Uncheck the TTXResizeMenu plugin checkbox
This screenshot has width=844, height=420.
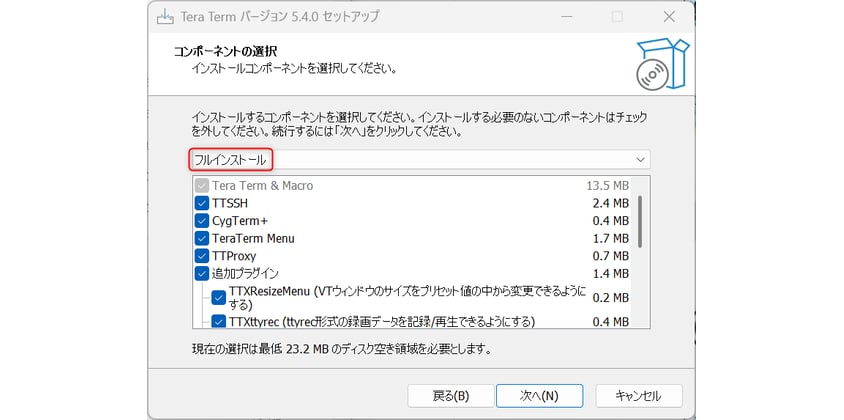click(218, 298)
